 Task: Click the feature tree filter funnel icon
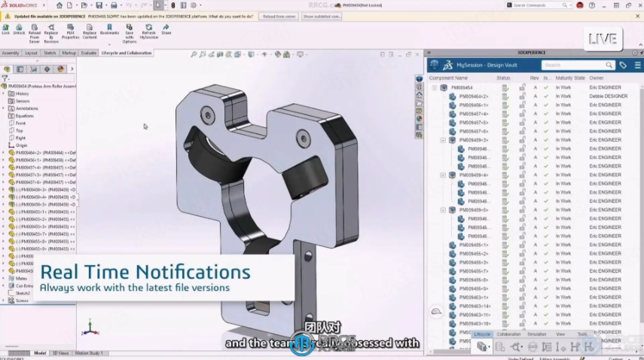[x=5, y=78]
